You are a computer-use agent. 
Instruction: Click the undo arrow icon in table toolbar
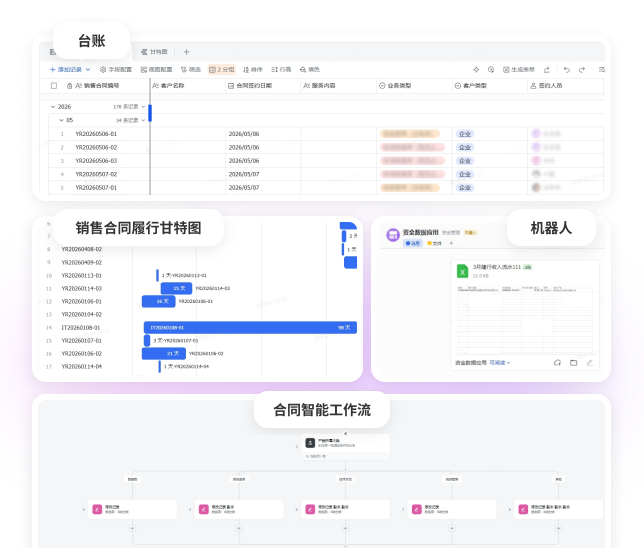pyautogui.click(x=567, y=70)
